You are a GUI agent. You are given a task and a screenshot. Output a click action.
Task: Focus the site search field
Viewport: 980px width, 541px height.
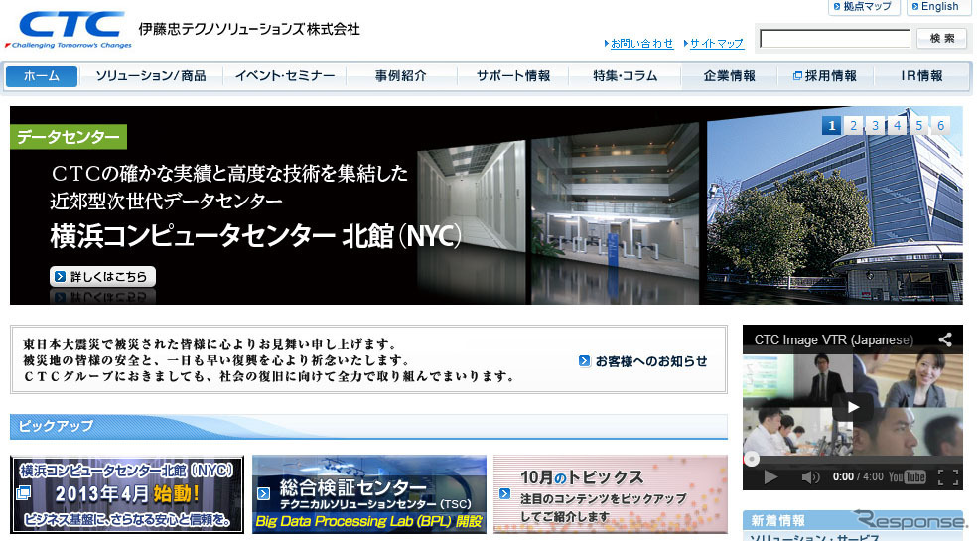click(835, 38)
